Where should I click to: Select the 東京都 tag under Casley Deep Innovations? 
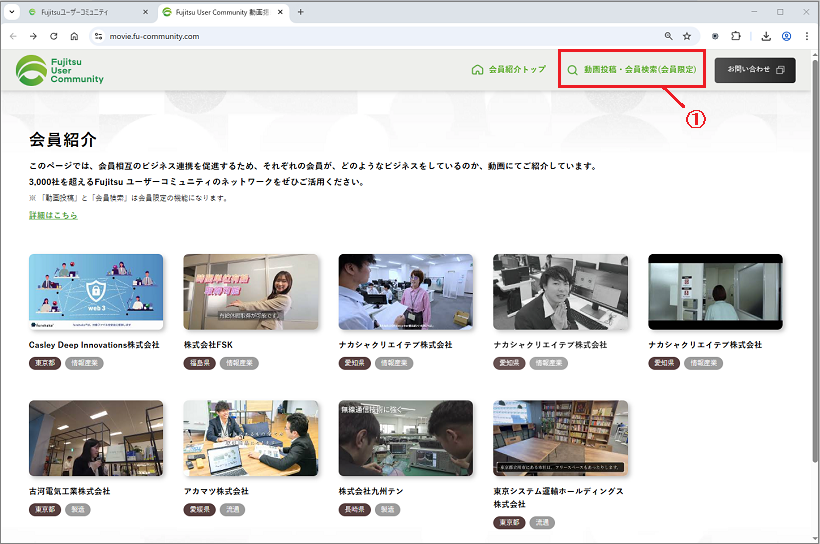(x=45, y=363)
